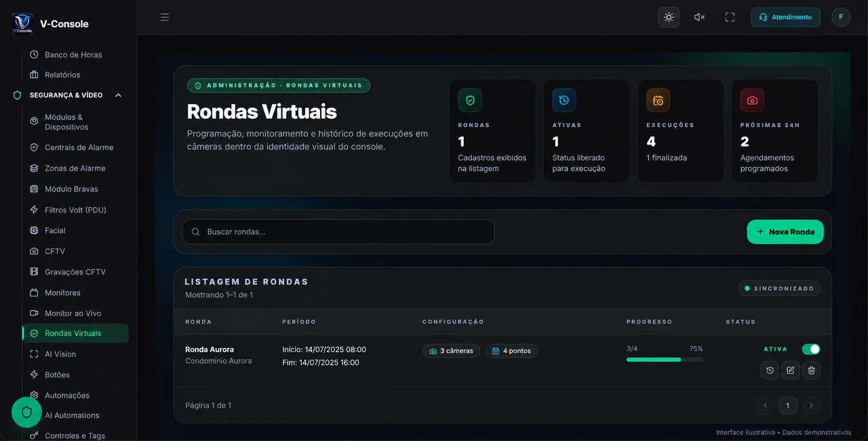Mute sound with the speaker icon
The height and width of the screenshot is (441, 868).
click(x=699, y=17)
